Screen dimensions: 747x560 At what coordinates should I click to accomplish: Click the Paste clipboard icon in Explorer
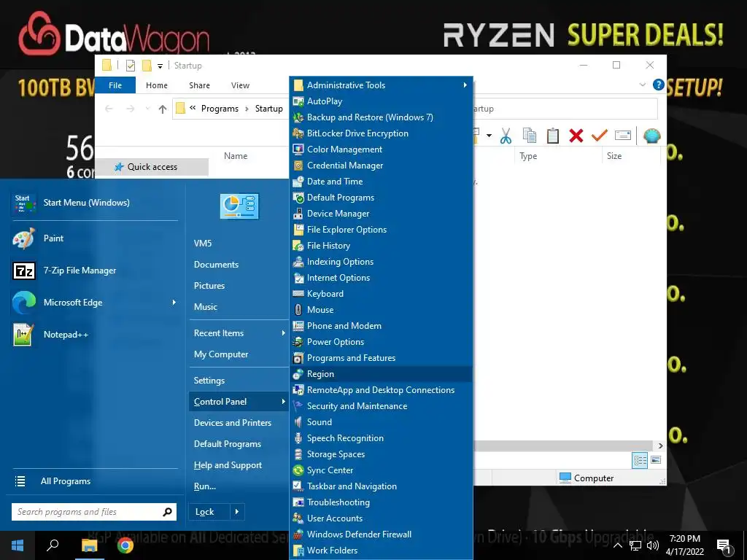coord(553,136)
